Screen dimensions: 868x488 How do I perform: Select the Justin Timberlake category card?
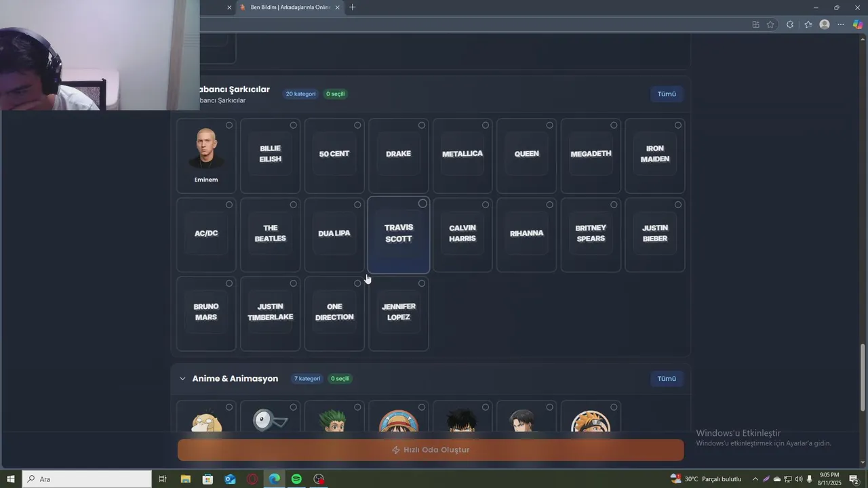270,313
